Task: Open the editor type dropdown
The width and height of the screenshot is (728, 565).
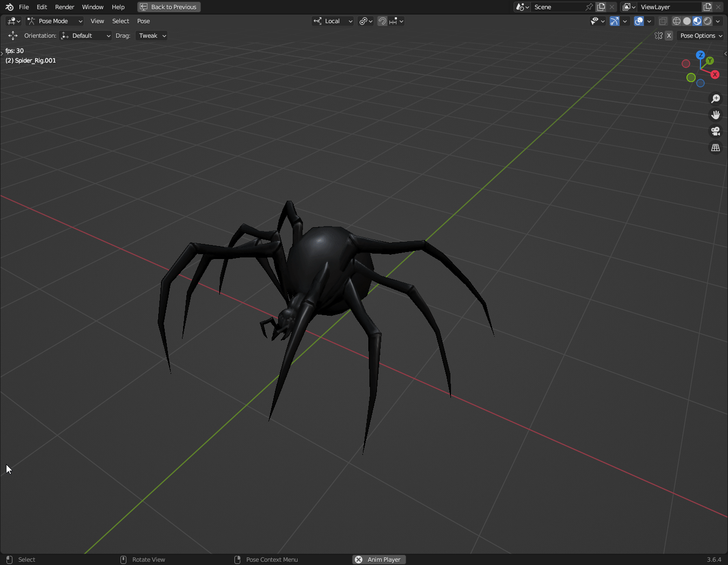Action: (14, 21)
